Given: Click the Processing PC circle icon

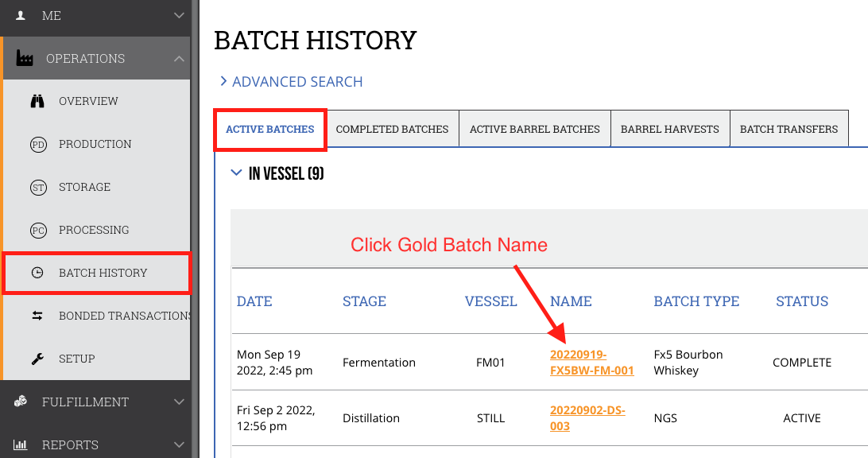Looking at the screenshot, I should 38,231.
